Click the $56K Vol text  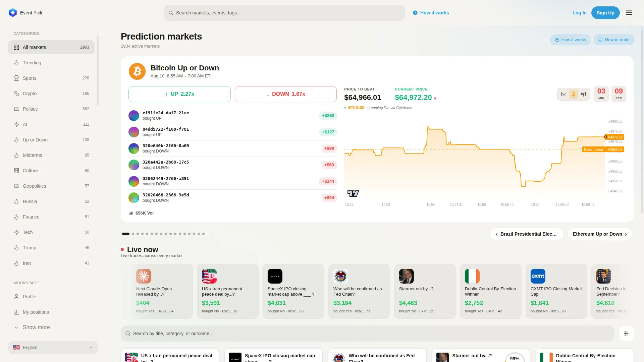point(145,213)
